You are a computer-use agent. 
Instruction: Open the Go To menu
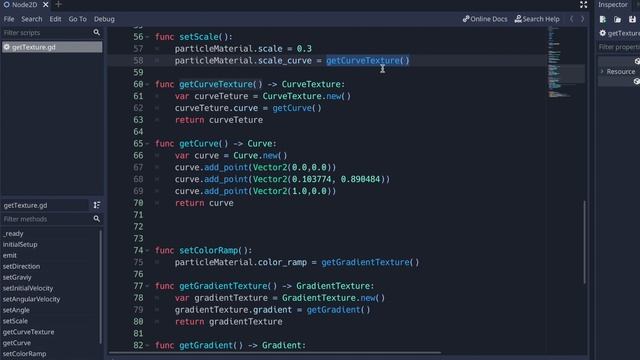click(77, 19)
